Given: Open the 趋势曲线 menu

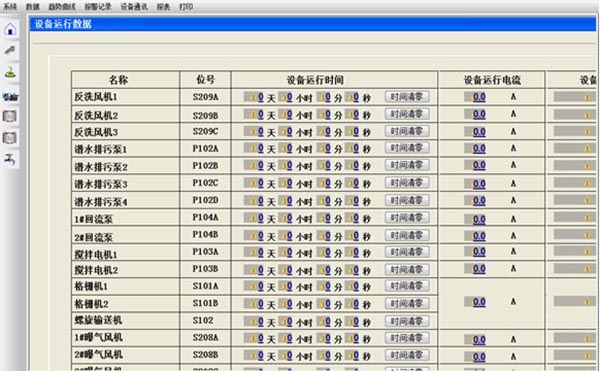Looking at the screenshot, I should [x=62, y=7].
